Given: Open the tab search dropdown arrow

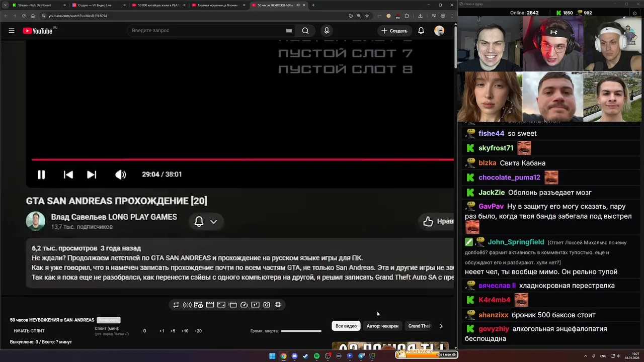Looking at the screenshot, I should [x=5, y=5].
